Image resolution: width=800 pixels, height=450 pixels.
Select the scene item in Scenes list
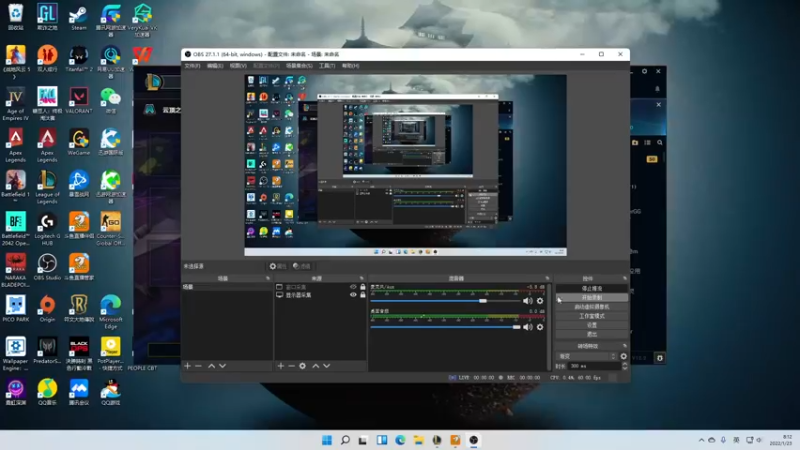point(227,287)
